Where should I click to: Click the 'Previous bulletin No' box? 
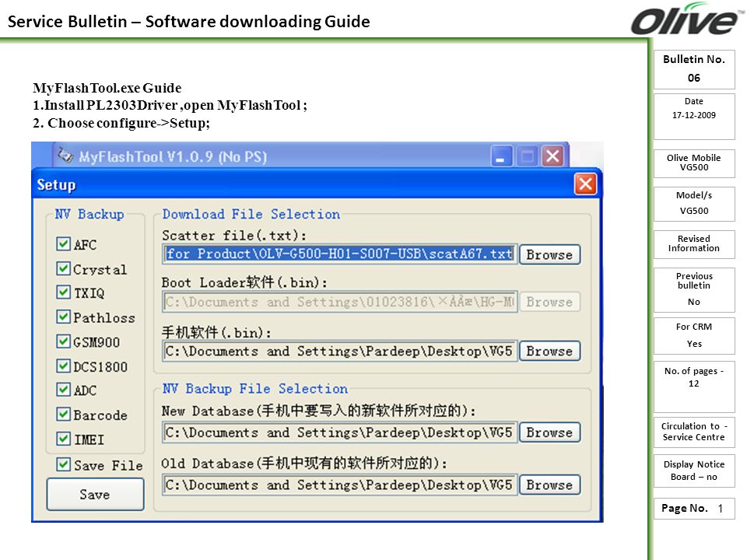click(694, 289)
